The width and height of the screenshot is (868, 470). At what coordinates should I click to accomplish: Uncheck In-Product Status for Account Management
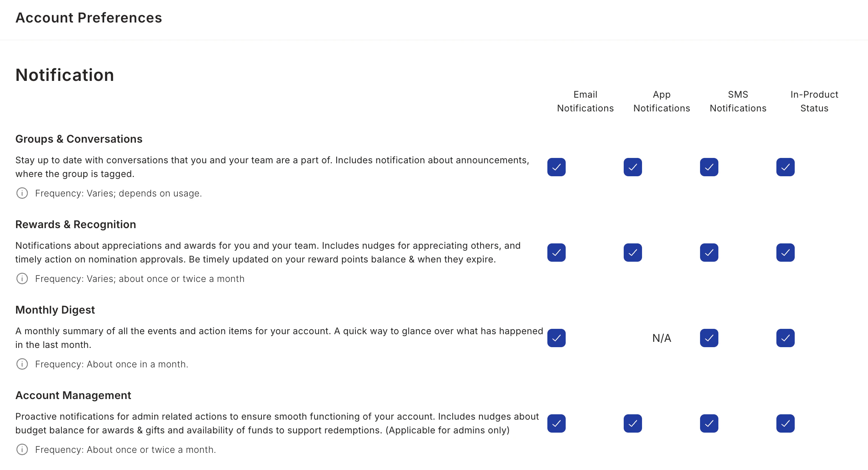[x=786, y=423]
